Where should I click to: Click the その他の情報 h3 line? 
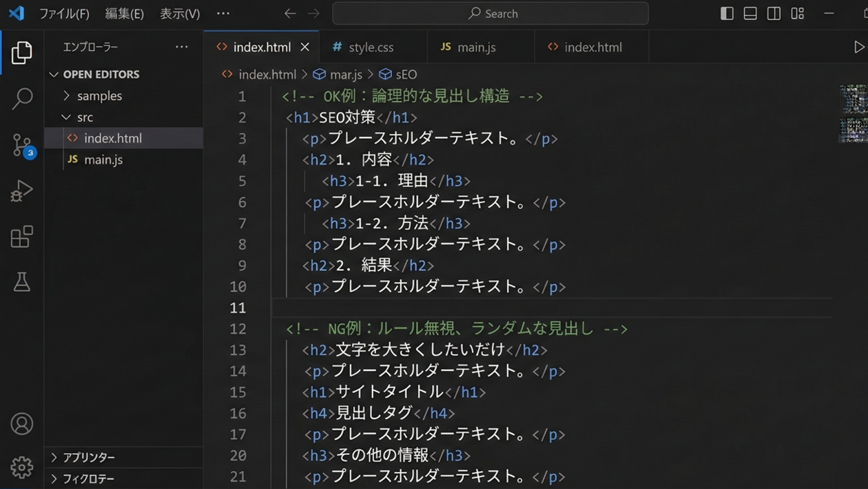point(386,456)
